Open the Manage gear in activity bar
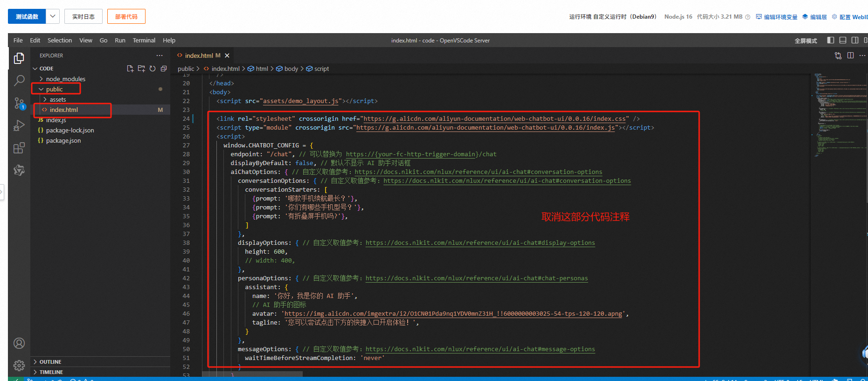The image size is (868, 381). (19, 365)
